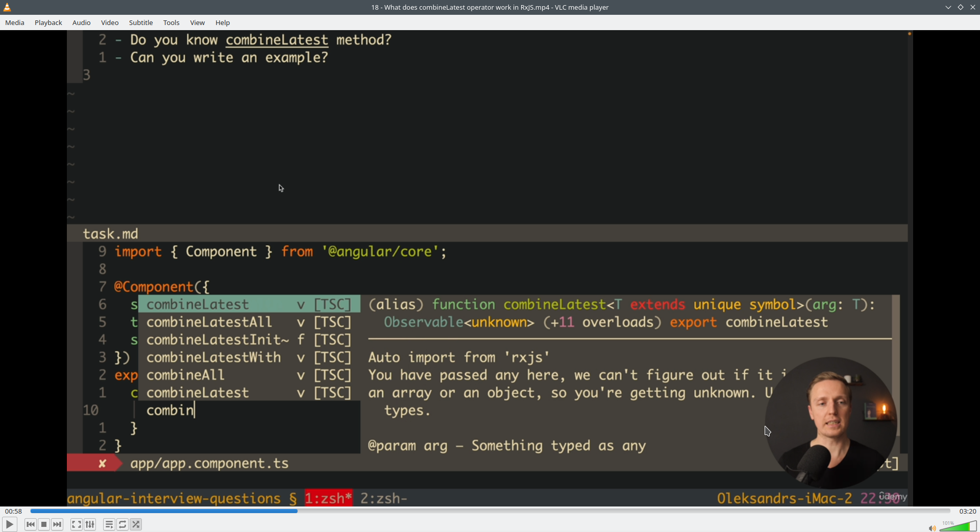Screen dimensions: 980x532
Task: Mute audio via the speaker icon
Action: (932, 528)
